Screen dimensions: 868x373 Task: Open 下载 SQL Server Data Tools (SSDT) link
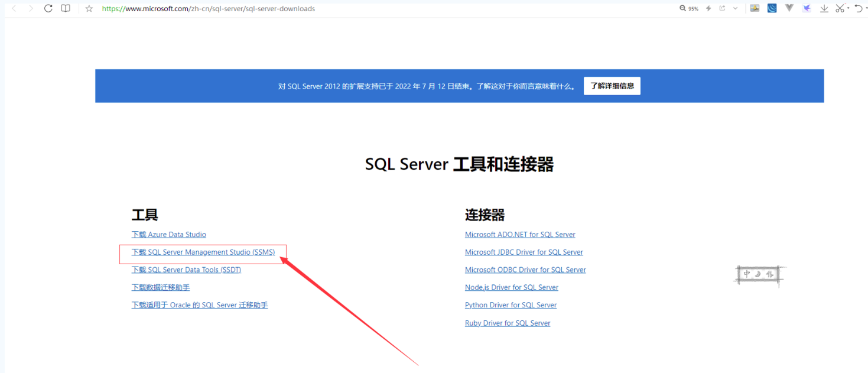(186, 270)
